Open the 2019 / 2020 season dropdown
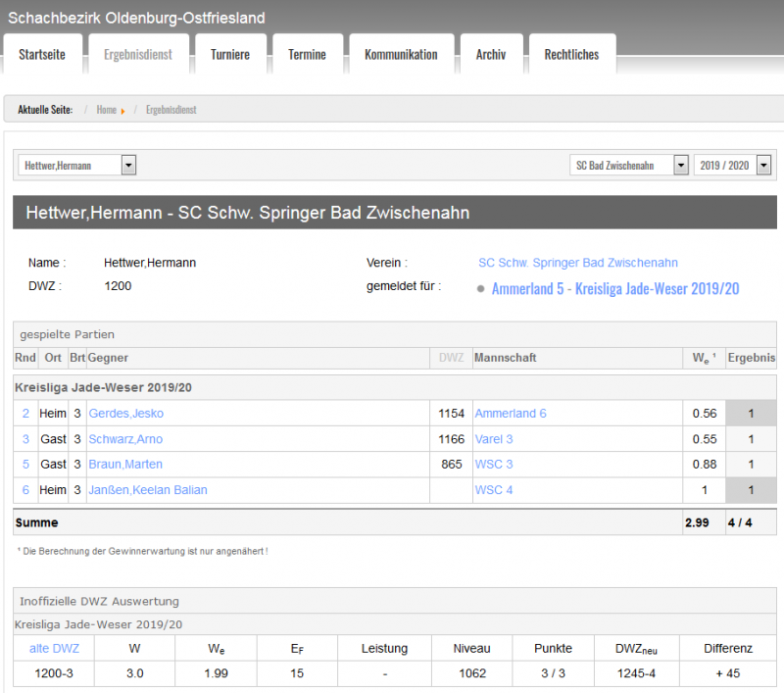Image resolution: width=784 pixels, height=693 pixels. click(x=763, y=166)
